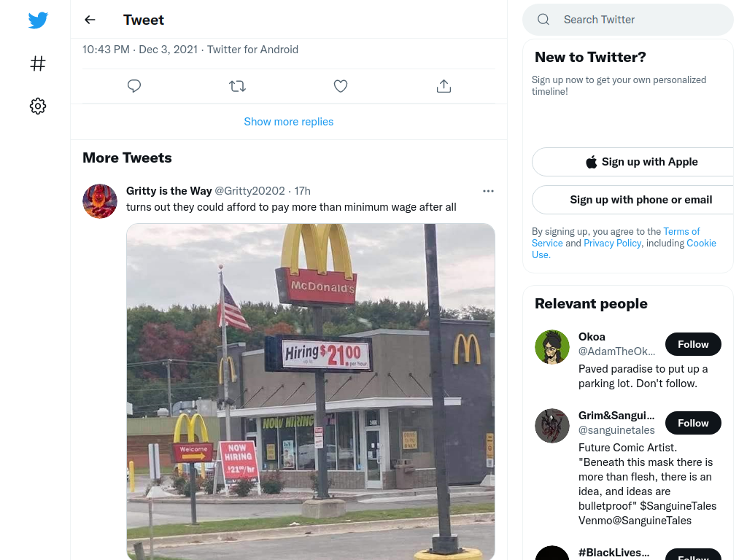Open the @Gritty20202 handle link

[x=249, y=191]
